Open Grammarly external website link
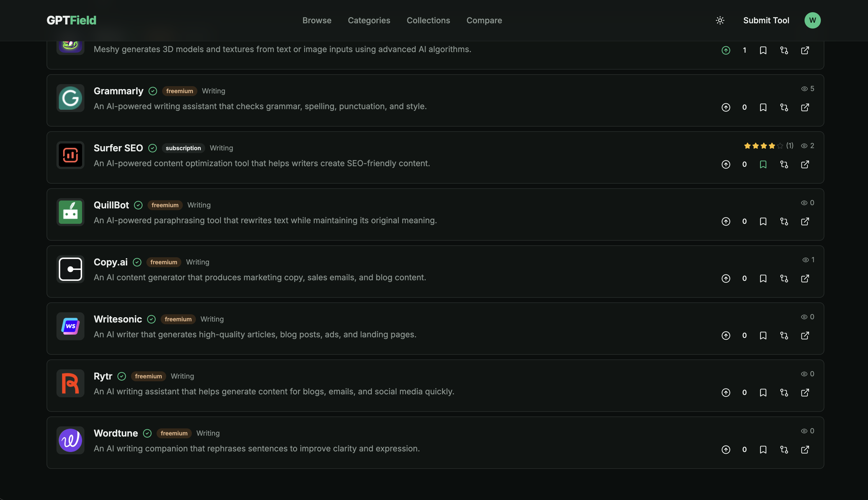This screenshot has width=868, height=500. point(805,107)
